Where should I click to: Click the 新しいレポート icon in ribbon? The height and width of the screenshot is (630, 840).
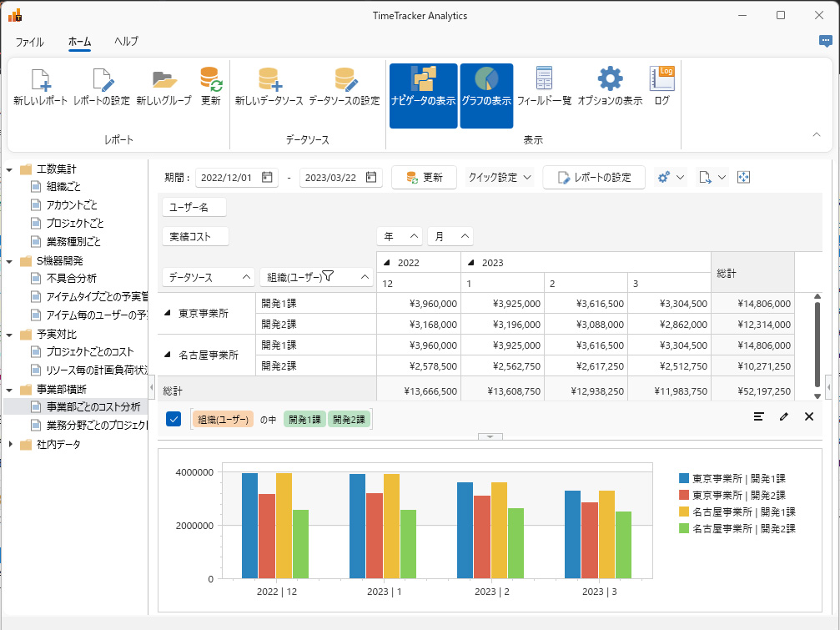pos(41,80)
